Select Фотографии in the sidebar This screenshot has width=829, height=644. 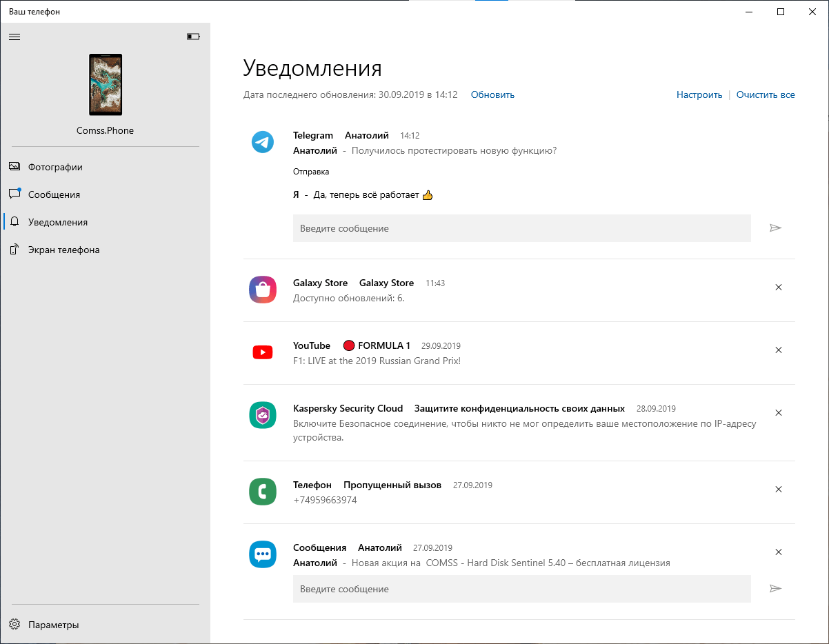pos(54,167)
